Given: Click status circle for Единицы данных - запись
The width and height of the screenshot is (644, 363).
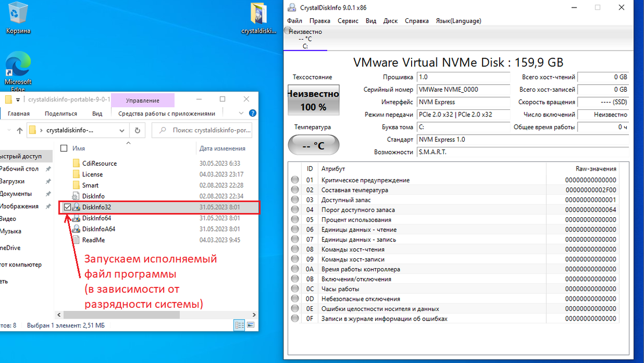Looking at the screenshot, I should pos(295,239).
